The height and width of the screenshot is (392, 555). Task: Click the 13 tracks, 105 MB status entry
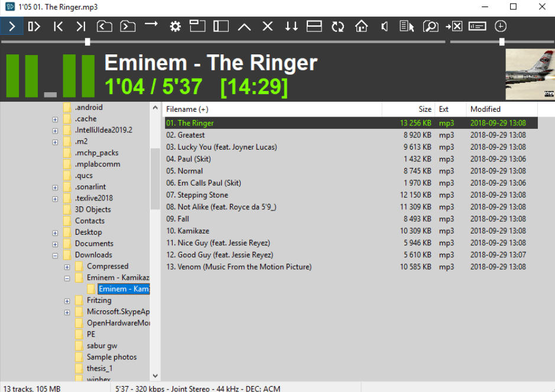point(32,388)
